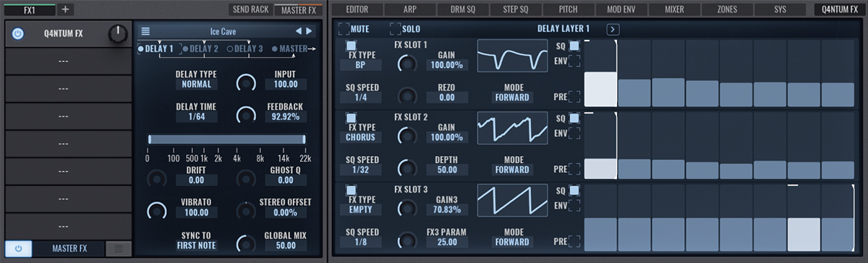Click the Ice Cave preset name

223,31
